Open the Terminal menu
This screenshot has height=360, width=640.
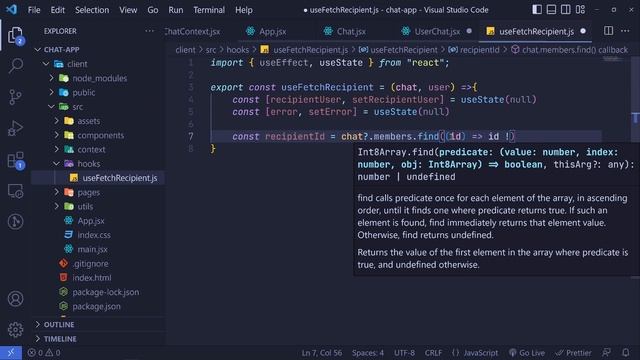[x=209, y=10]
